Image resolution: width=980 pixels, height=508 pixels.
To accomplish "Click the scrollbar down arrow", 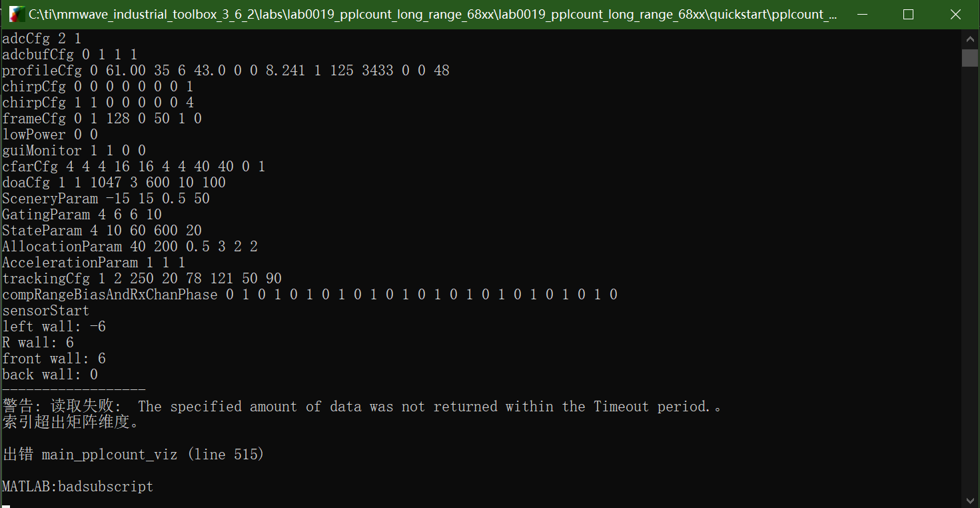I will tap(969, 499).
